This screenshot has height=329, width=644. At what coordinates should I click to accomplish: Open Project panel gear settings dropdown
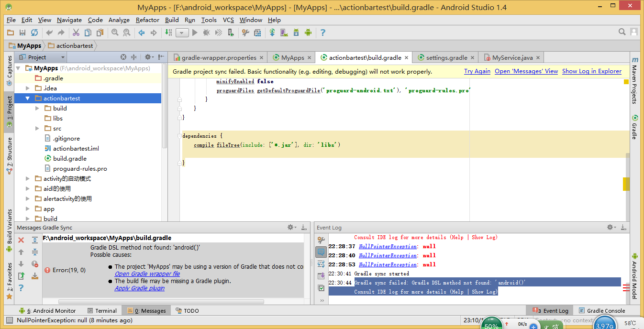click(149, 57)
